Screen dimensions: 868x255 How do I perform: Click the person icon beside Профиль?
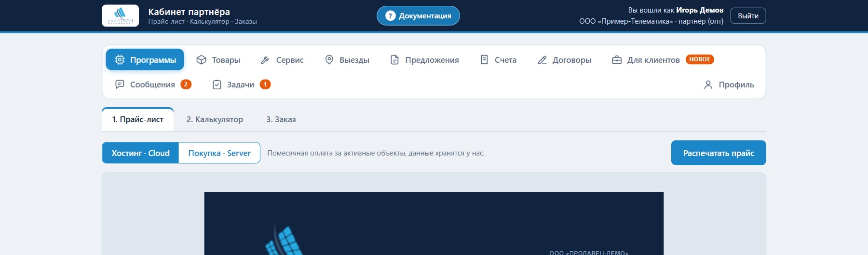708,85
